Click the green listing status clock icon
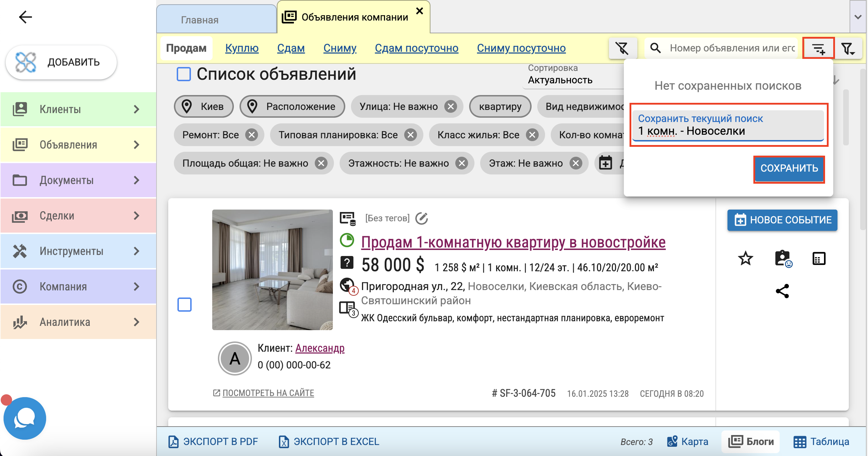Viewport: 868px width, 456px height. pos(347,240)
